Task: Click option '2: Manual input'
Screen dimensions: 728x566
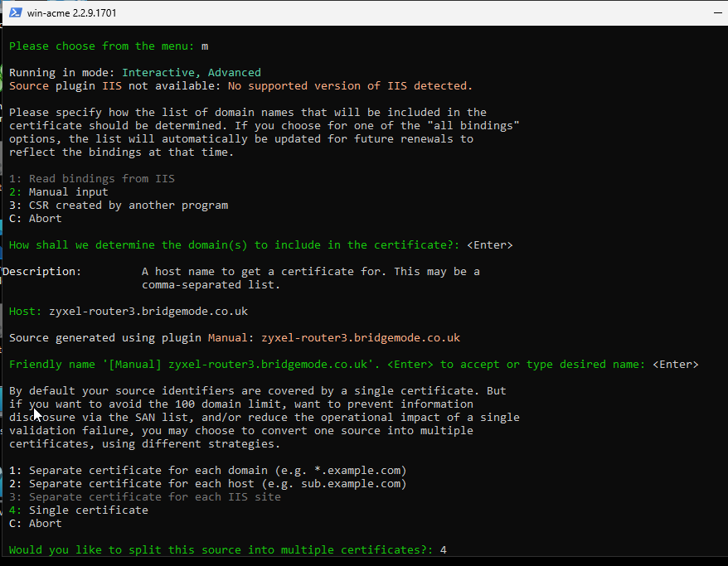Action: coord(59,192)
